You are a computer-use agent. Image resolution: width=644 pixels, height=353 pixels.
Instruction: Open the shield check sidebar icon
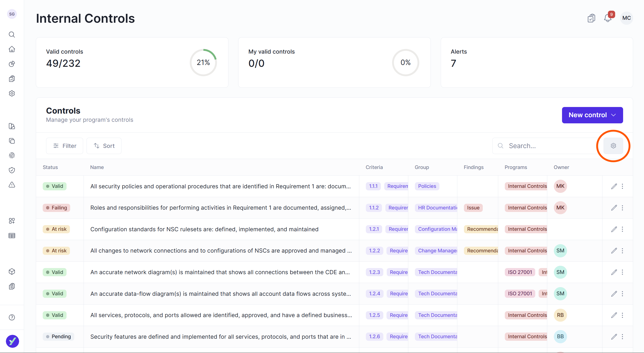pos(12,170)
